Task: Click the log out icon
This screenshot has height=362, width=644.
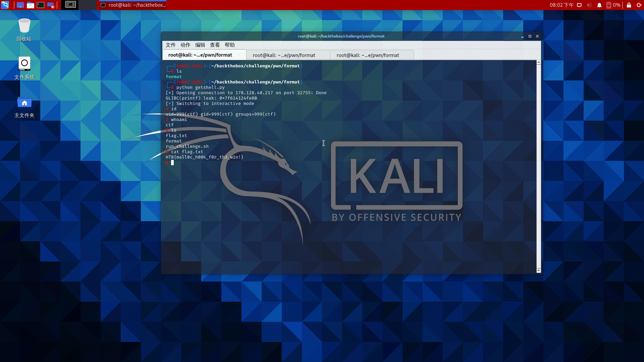Action: click(639, 5)
